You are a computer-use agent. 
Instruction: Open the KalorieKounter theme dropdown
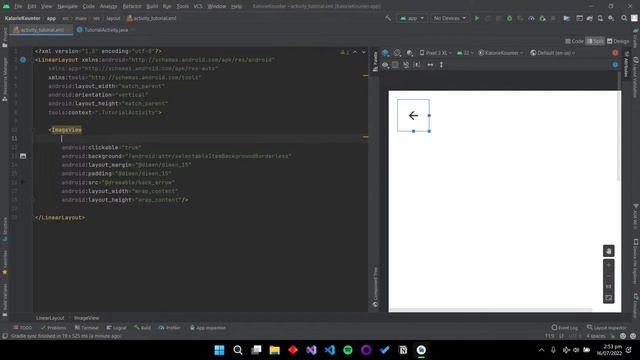[x=501, y=53]
